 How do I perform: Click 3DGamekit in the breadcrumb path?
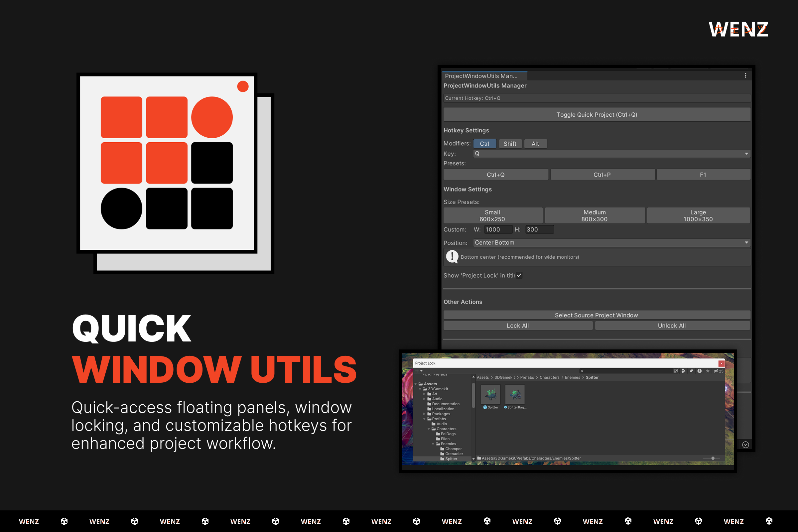pyautogui.click(x=504, y=378)
